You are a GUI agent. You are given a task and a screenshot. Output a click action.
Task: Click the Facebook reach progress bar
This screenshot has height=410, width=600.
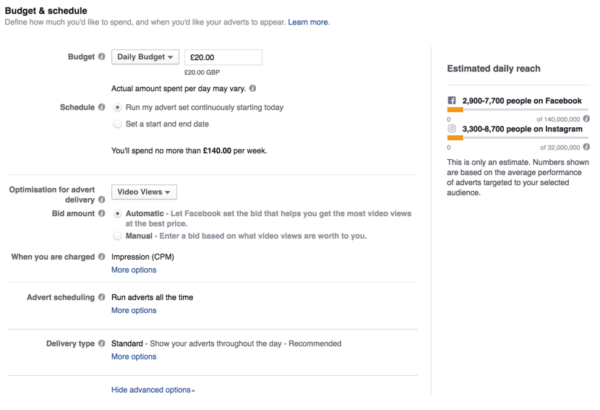pos(517,110)
